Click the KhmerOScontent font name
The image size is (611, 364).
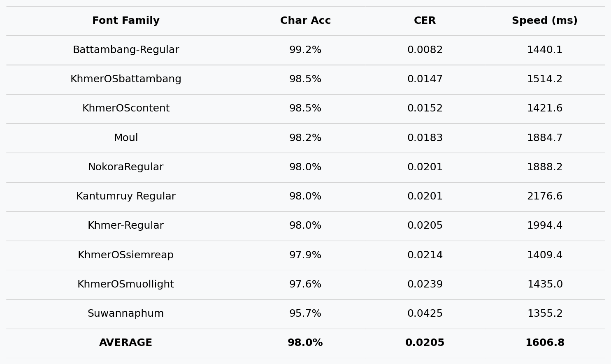coord(126,109)
